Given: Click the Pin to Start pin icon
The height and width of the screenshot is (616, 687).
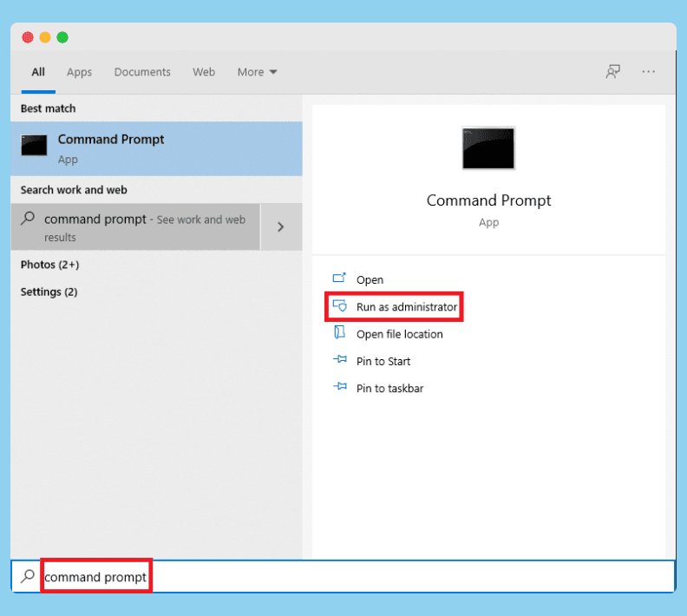Looking at the screenshot, I should point(339,361).
